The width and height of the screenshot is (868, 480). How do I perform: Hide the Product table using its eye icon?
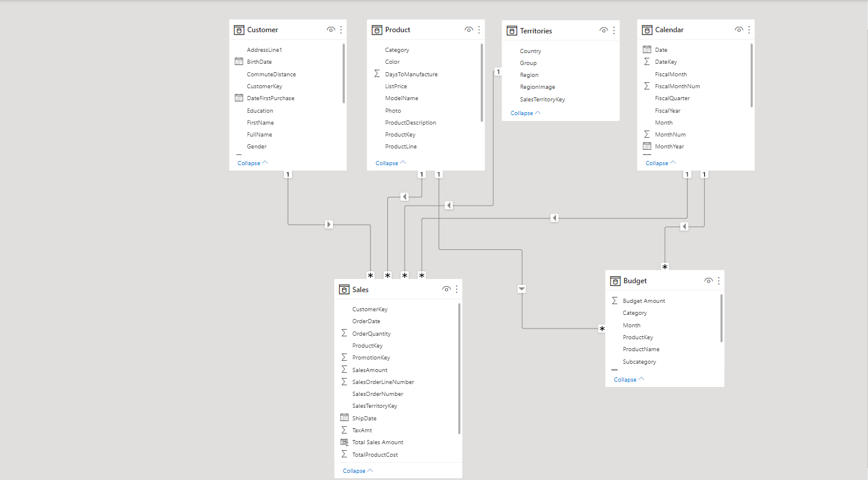point(469,29)
